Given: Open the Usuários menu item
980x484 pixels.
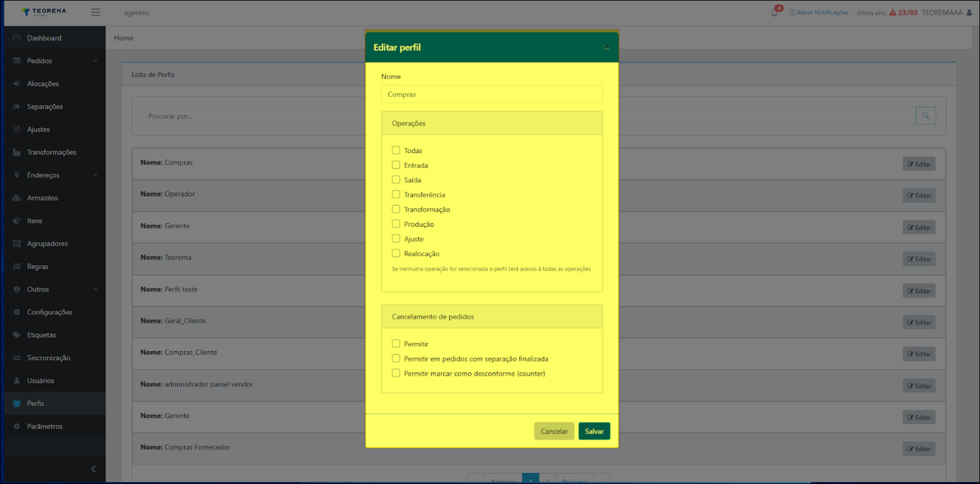Looking at the screenshot, I should click(x=41, y=381).
